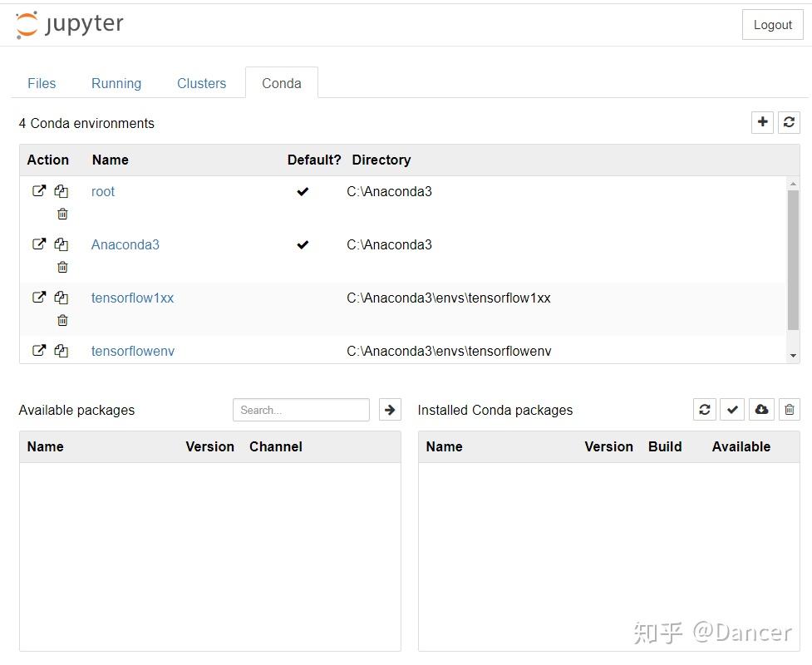Click the package Search input field
812x665 pixels.
301,410
